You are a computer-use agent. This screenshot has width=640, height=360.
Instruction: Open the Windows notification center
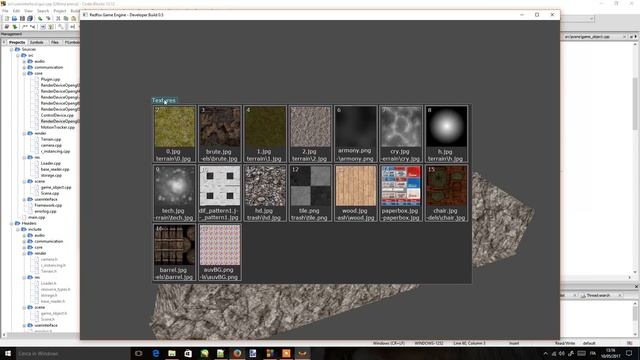(629, 353)
